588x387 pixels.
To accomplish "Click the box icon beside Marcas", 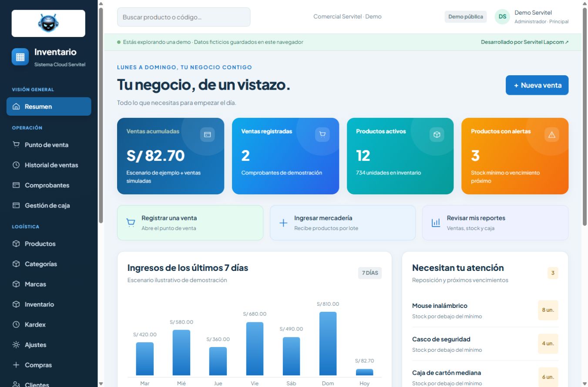I will click(17, 284).
